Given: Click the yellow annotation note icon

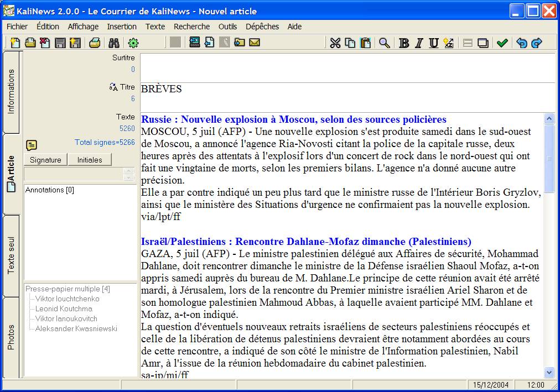Looking at the screenshot, I should [32, 145].
